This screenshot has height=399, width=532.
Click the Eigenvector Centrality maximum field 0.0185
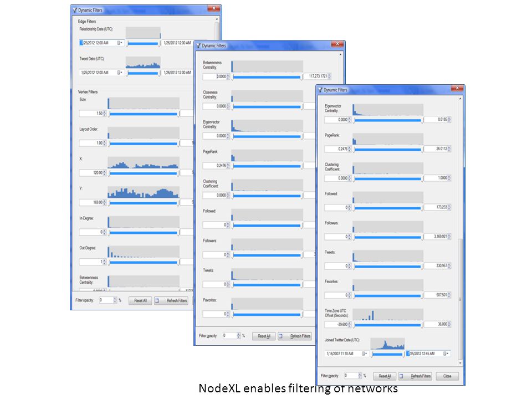pos(436,120)
